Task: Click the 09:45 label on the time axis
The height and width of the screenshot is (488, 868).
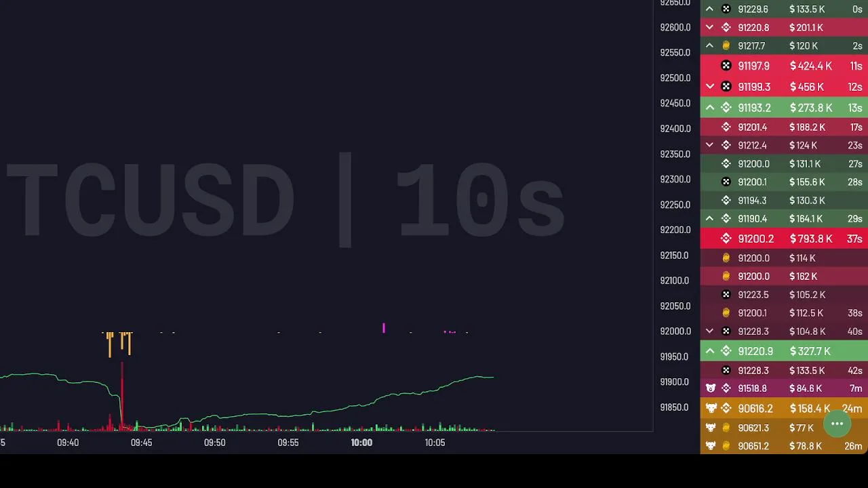Action: click(141, 443)
